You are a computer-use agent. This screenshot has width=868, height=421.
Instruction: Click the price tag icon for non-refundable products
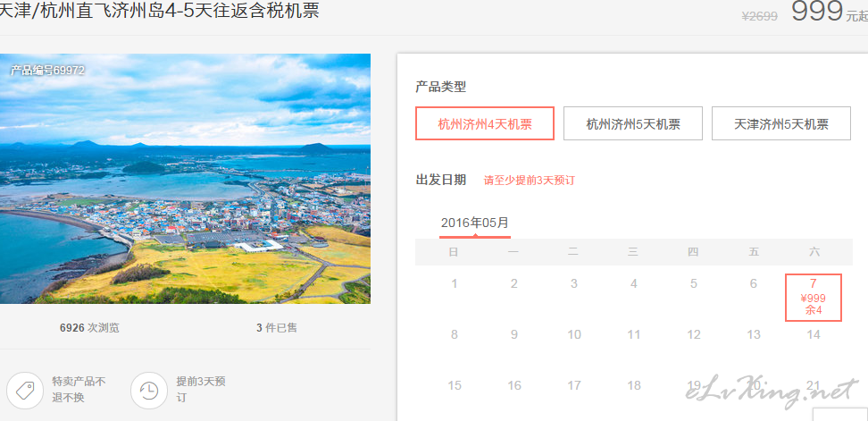coord(25,391)
